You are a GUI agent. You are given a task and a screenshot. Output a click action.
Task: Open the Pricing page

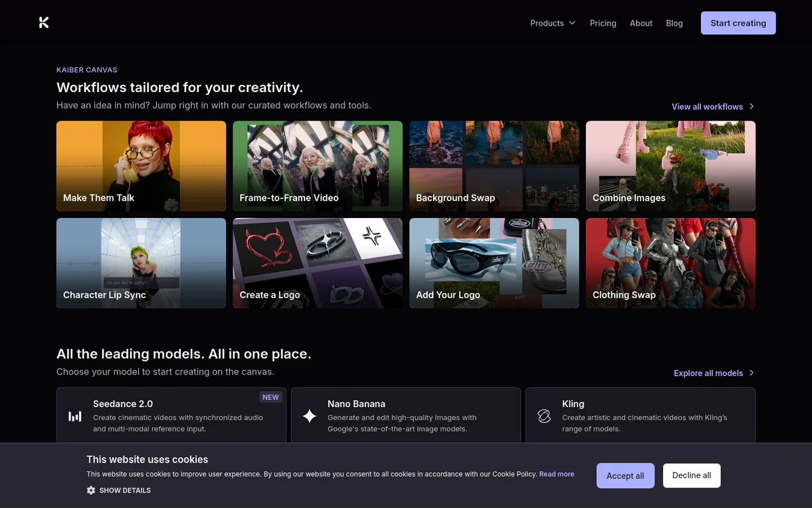pyautogui.click(x=603, y=23)
